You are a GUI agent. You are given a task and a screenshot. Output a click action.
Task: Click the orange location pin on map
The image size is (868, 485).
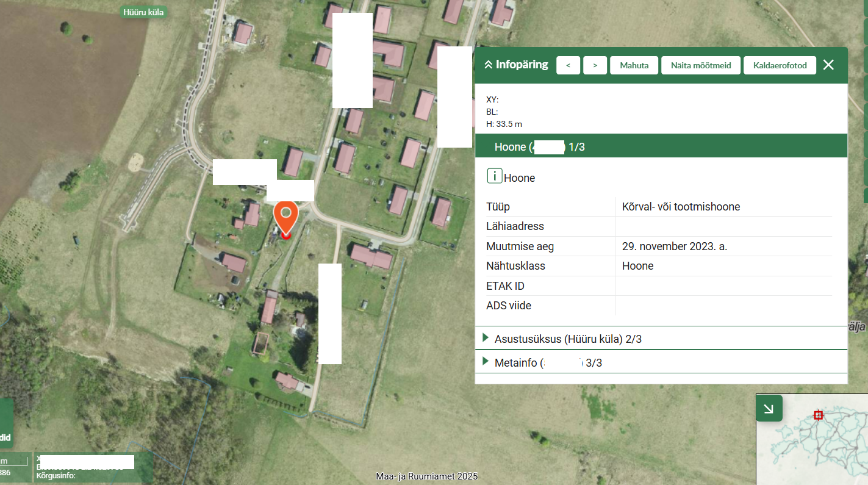pyautogui.click(x=285, y=217)
